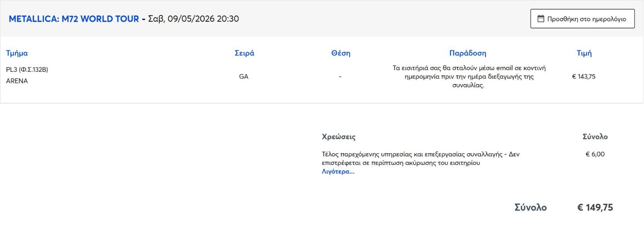The image size is (644, 225).
Task: Click the service fee description text
Action: pos(421,158)
